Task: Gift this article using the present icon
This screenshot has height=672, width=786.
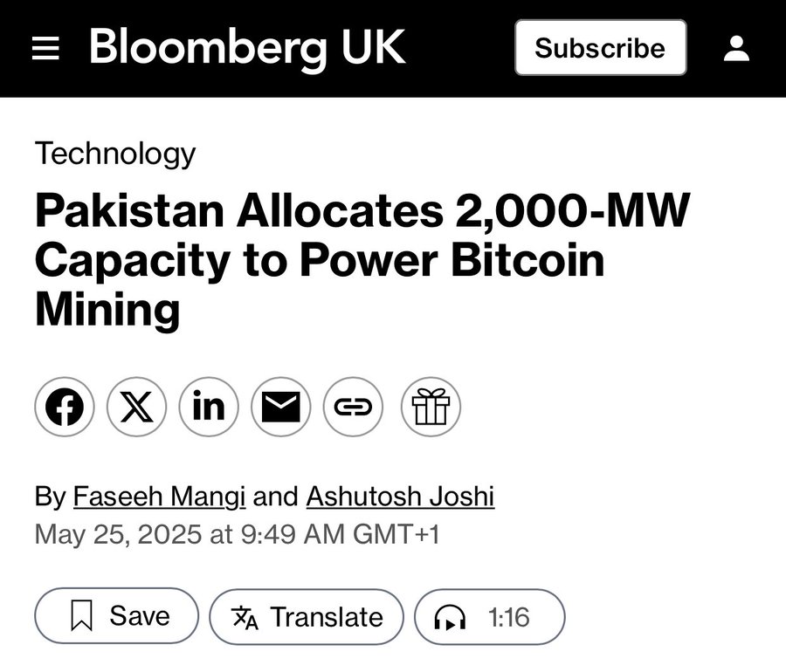Action: [x=431, y=407]
